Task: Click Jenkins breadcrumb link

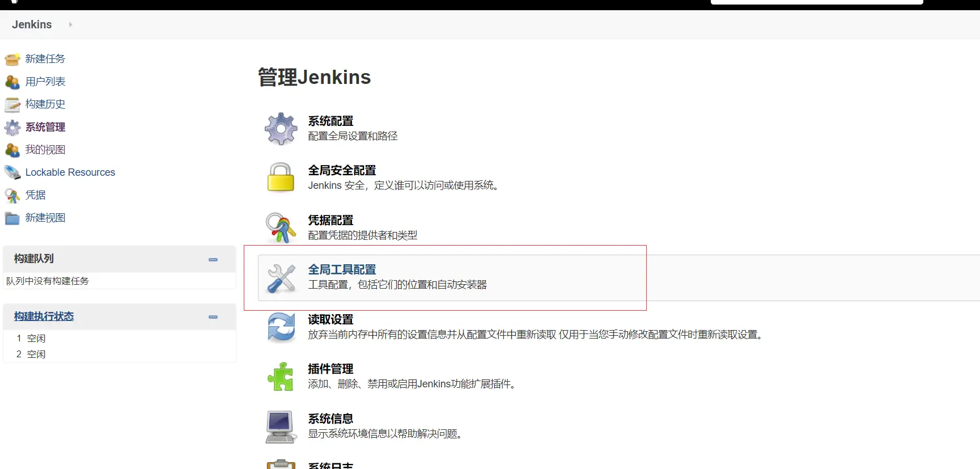Action: pyautogui.click(x=32, y=24)
